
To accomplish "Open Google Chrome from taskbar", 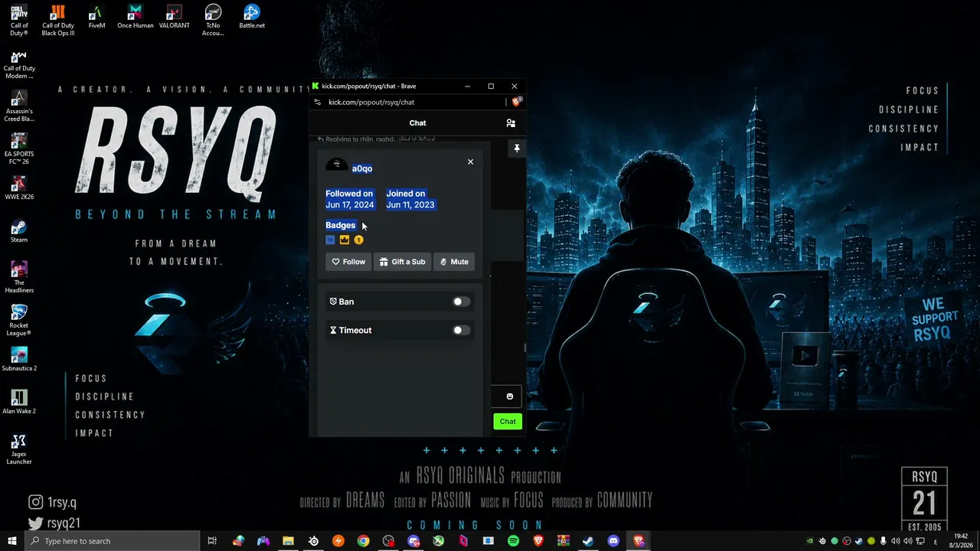I will [x=364, y=541].
